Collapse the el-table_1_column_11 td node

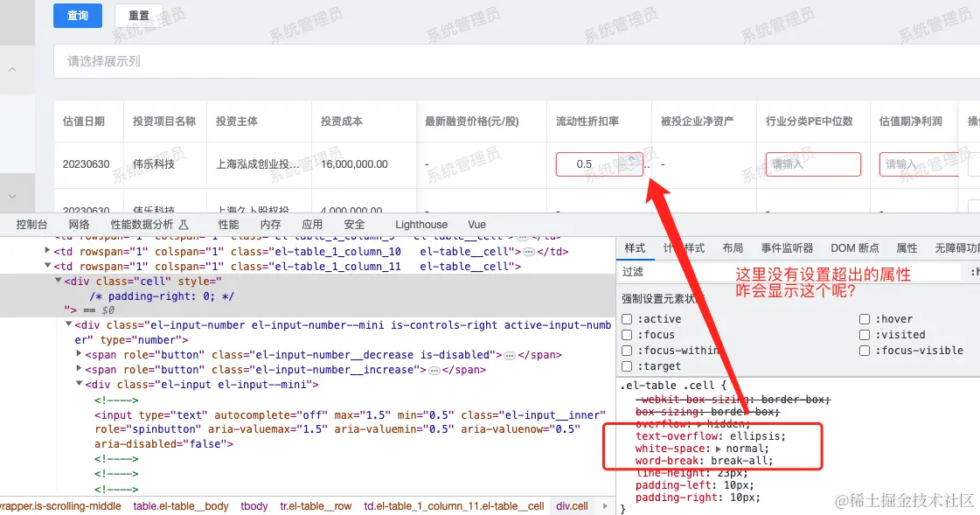[47, 266]
